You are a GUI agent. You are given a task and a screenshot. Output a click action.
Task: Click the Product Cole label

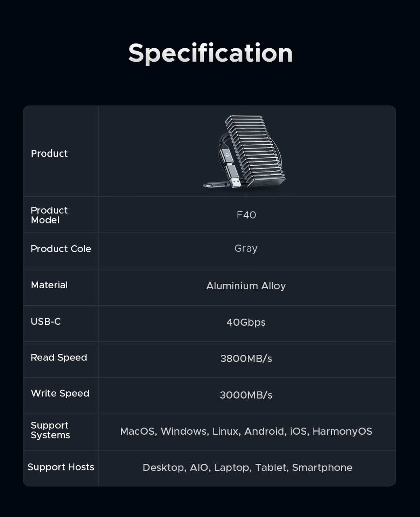click(61, 249)
